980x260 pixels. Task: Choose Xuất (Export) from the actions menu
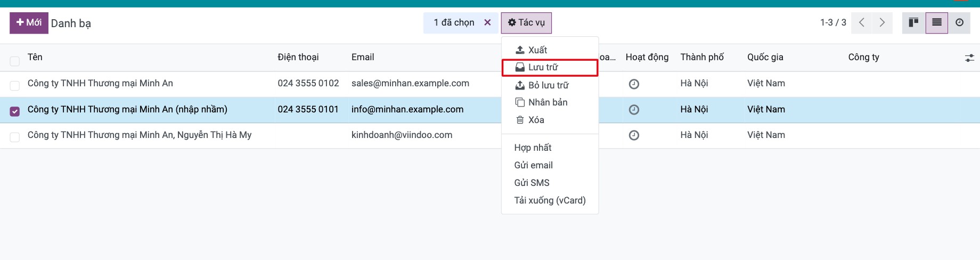click(550, 50)
